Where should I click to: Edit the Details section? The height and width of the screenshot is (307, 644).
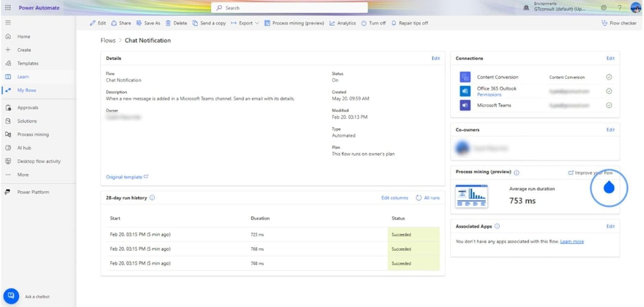tap(436, 58)
